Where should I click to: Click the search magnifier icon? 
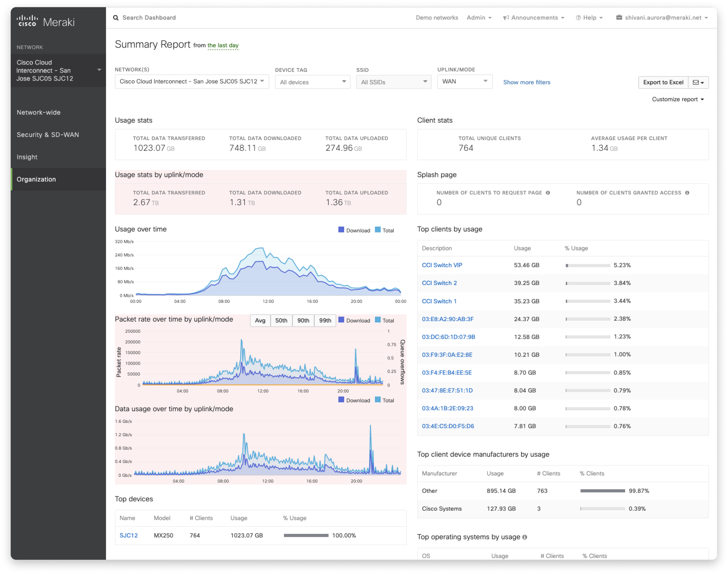116,18
